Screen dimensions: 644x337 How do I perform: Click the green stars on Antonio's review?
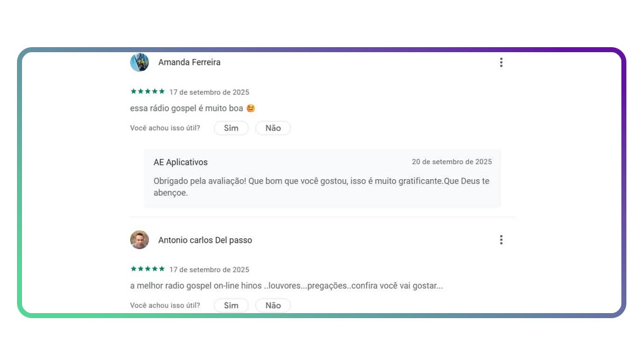click(x=147, y=269)
